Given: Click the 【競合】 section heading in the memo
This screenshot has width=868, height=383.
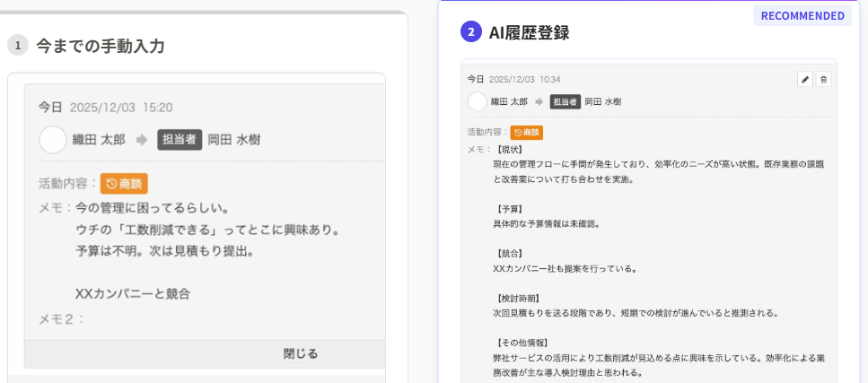Looking at the screenshot, I should [x=510, y=253].
